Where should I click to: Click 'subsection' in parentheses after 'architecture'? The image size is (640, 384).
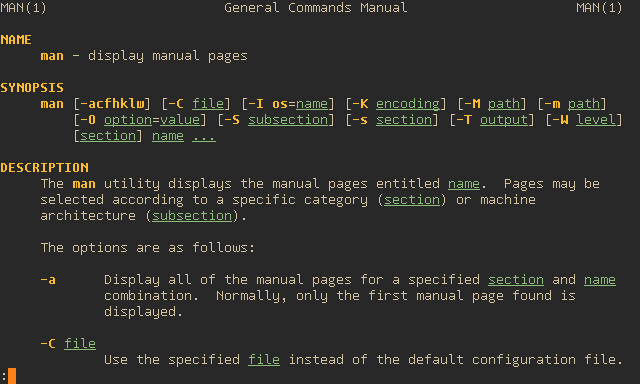point(192,216)
